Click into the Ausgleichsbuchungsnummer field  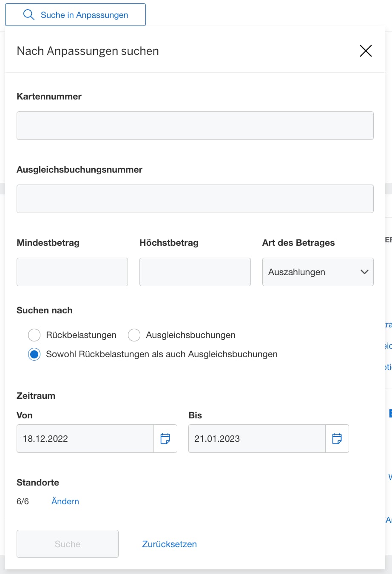pyautogui.click(x=195, y=199)
